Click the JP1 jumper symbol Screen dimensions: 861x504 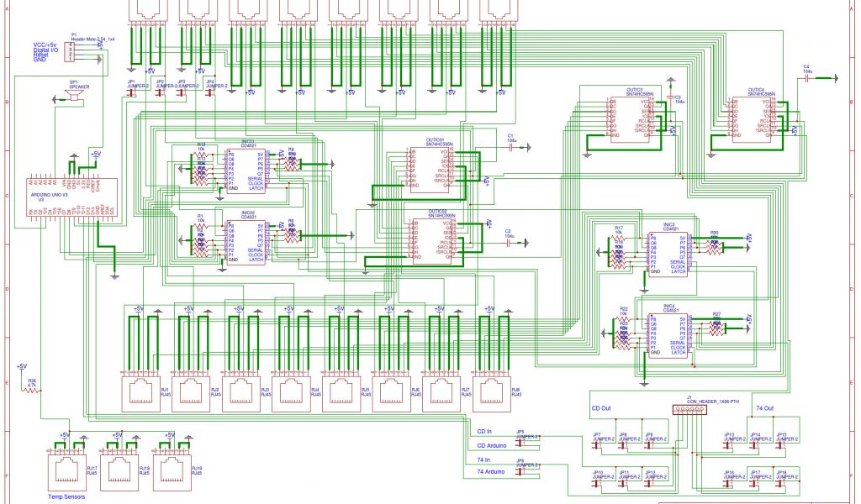pos(135,92)
